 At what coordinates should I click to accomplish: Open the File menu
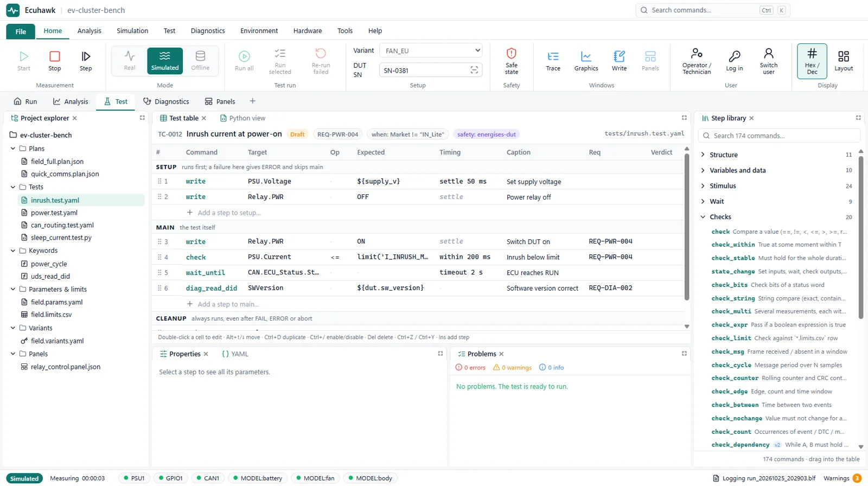tap(21, 31)
